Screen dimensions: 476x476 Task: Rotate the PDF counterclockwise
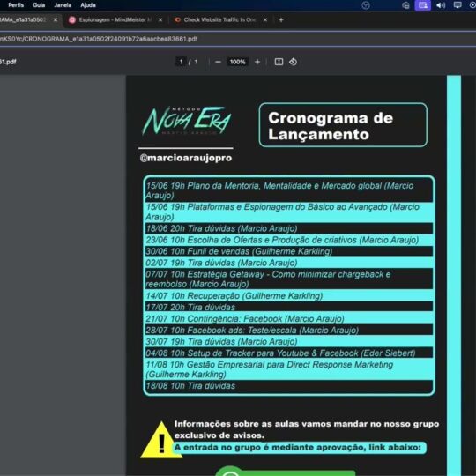click(x=293, y=62)
